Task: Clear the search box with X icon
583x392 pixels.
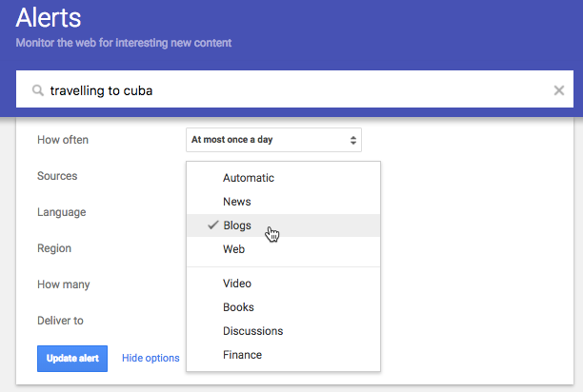Action: [x=559, y=90]
